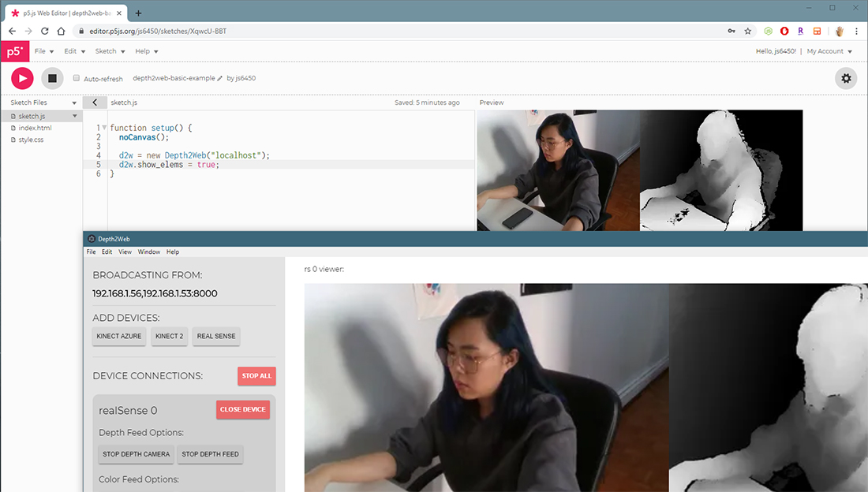Click the 'Saved: 5 minutes ago' status
The height and width of the screenshot is (492, 868).
427,102
